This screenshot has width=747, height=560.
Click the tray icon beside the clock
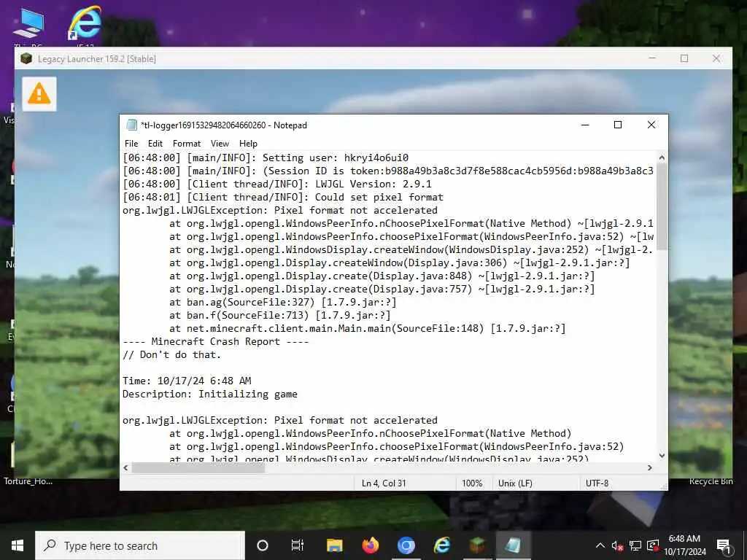(x=653, y=545)
